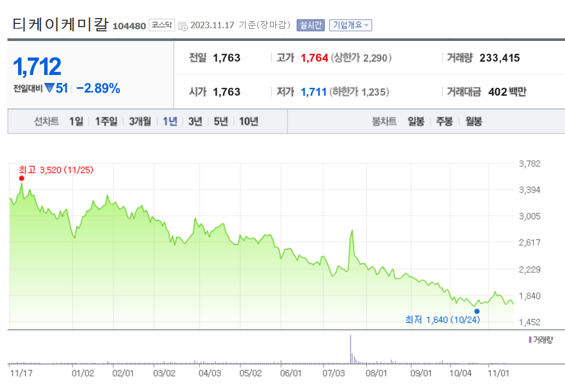Select the 5년 line chart tab
Image resolution: width=565 pixels, height=392 pixels.
(x=221, y=121)
